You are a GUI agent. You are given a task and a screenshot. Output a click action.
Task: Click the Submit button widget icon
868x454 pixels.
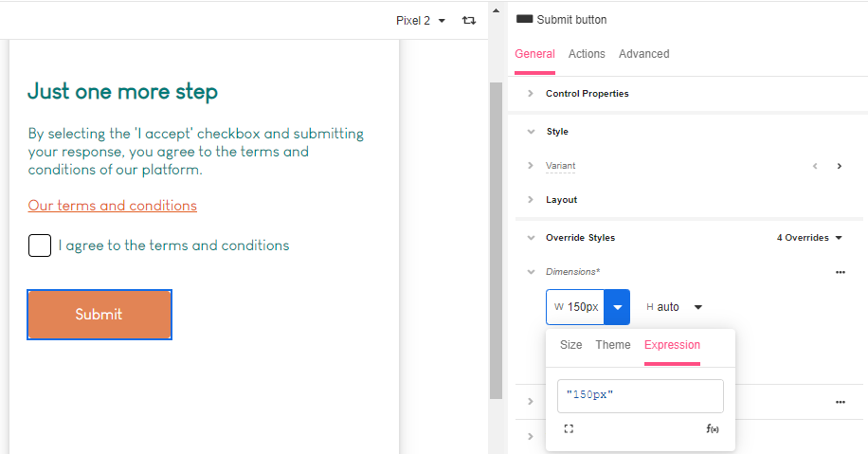point(524,19)
